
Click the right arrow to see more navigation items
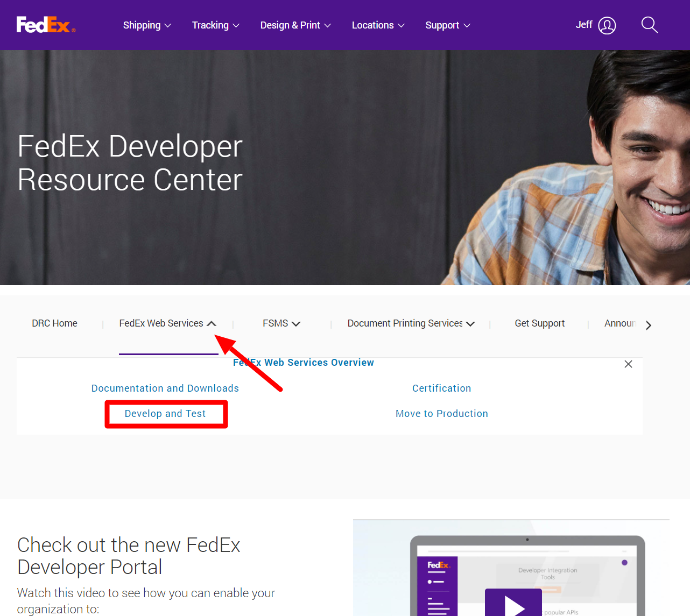[649, 325]
